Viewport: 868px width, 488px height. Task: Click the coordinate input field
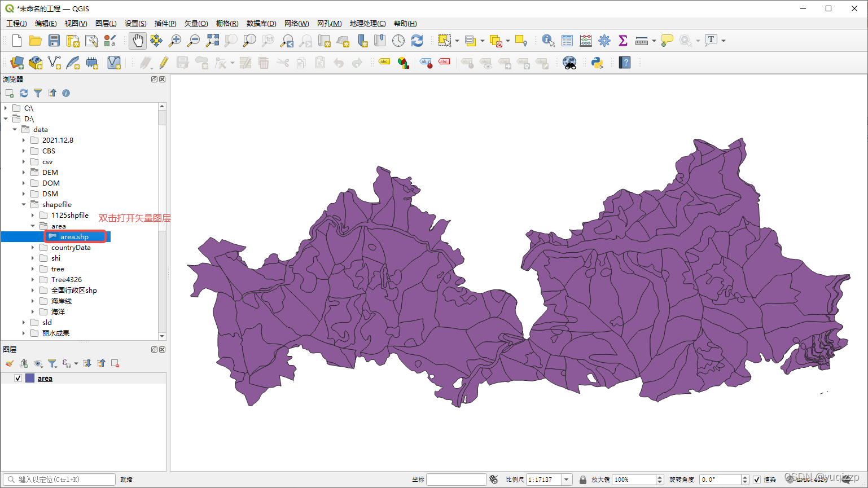pos(456,480)
